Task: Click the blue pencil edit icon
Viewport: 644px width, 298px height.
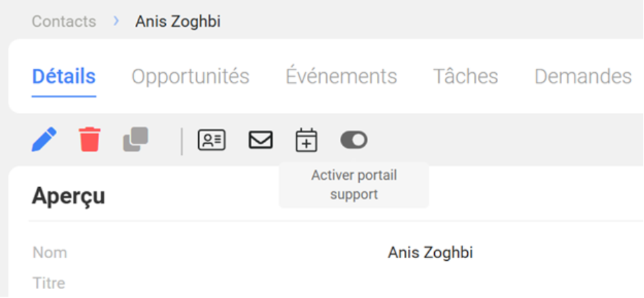Action: tap(44, 140)
